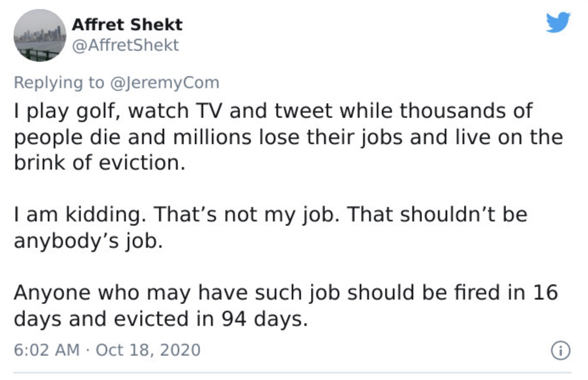The height and width of the screenshot is (380, 588).
Task: Click the display name Affret Shekt
Action: pos(127,25)
